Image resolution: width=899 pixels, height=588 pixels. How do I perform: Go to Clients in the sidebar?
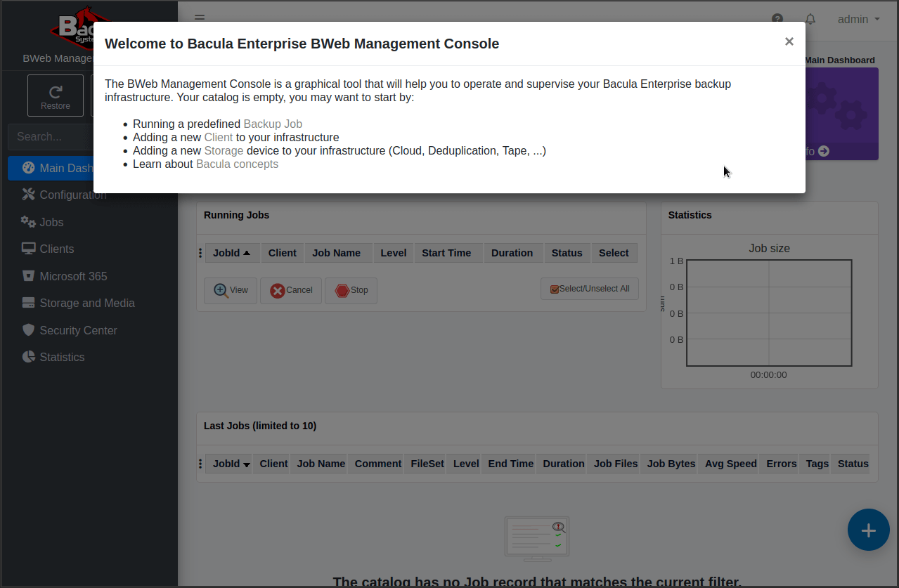click(48, 249)
